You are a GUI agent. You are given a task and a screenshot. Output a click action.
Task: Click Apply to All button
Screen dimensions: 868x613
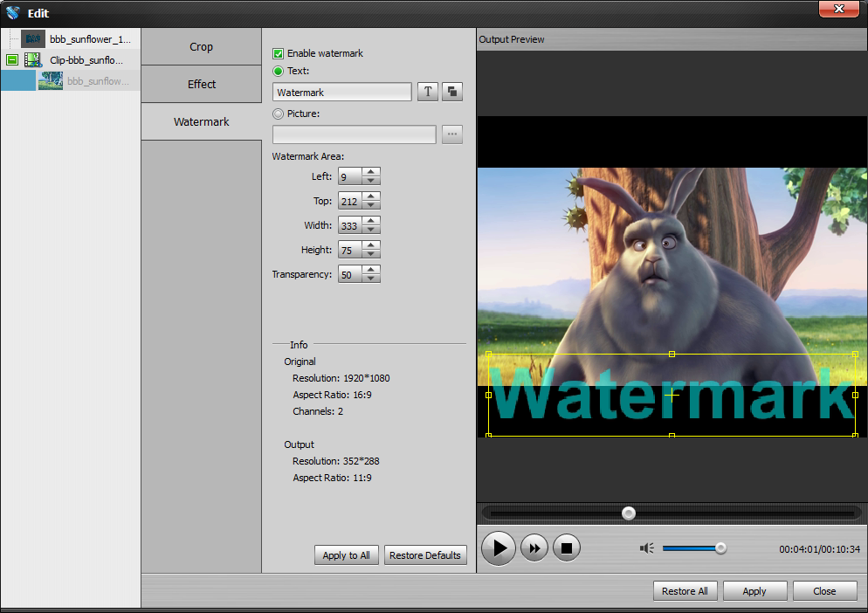click(346, 554)
